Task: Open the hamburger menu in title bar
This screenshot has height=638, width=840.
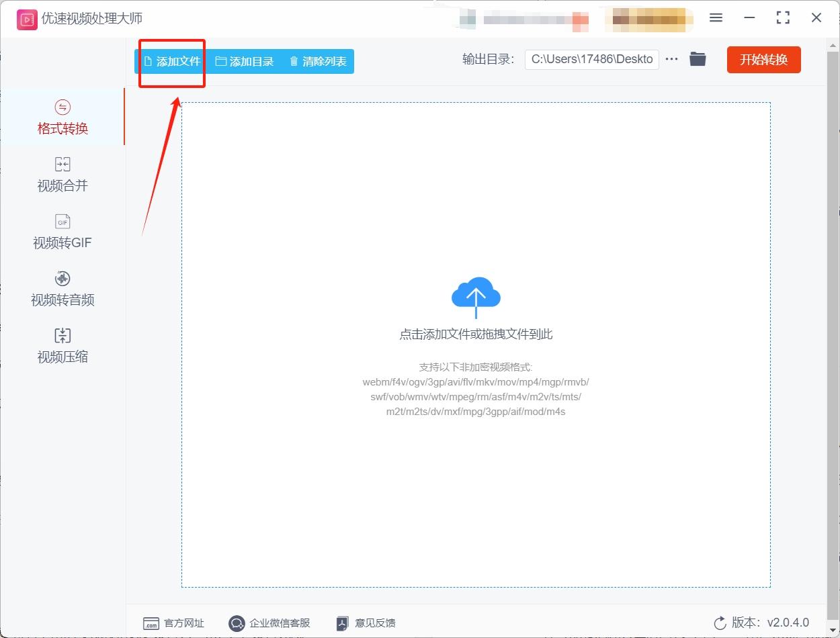Action: [716, 18]
